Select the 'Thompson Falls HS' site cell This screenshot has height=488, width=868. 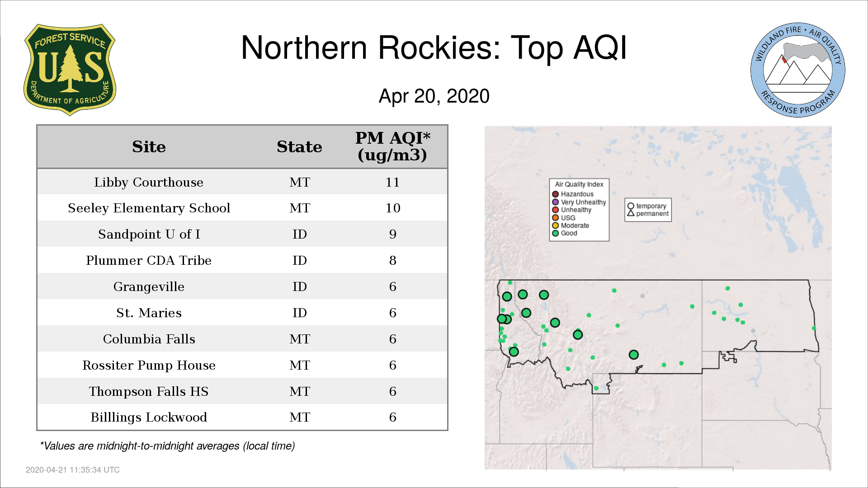149,391
